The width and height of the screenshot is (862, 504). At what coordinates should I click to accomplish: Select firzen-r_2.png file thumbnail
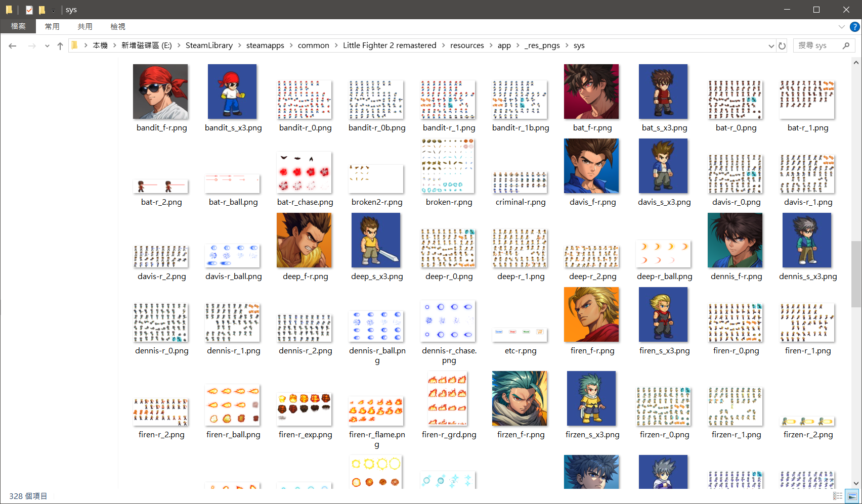coord(807,421)
